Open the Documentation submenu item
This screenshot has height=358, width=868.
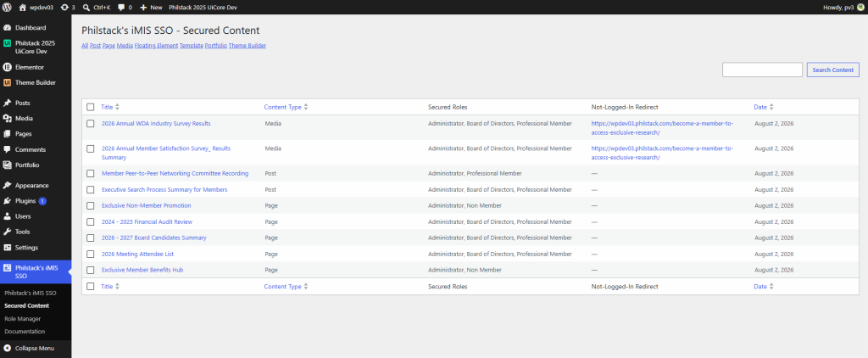point(25,332)
